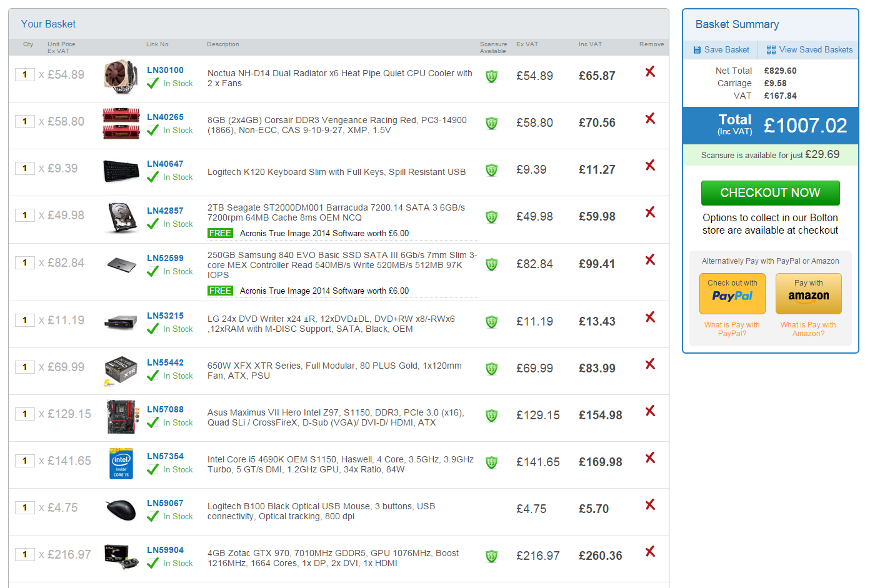This screenshot has width=870, height=588.
Task: Open product link LN57088
Action: coord(166,410)
